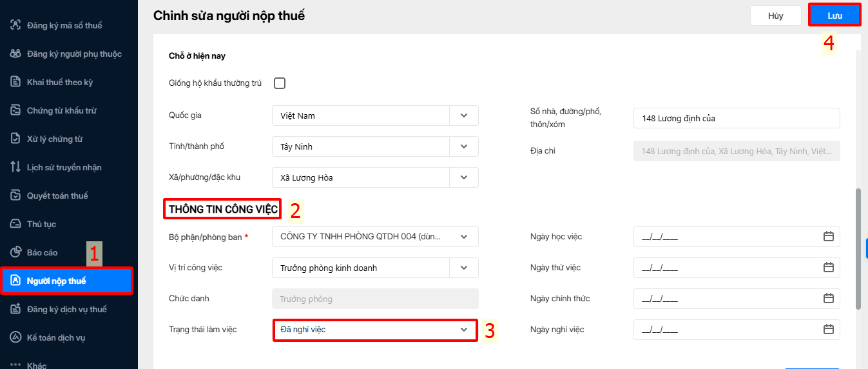Viewport: 868px width, 369px height.
Task: Click the Hủy cancel button
Action: 775,15
